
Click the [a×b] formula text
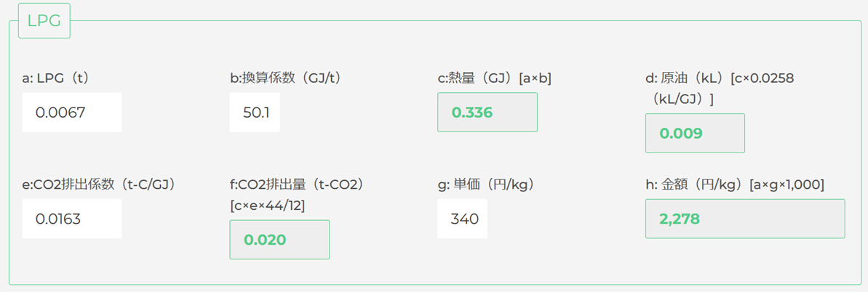[535, 78]
